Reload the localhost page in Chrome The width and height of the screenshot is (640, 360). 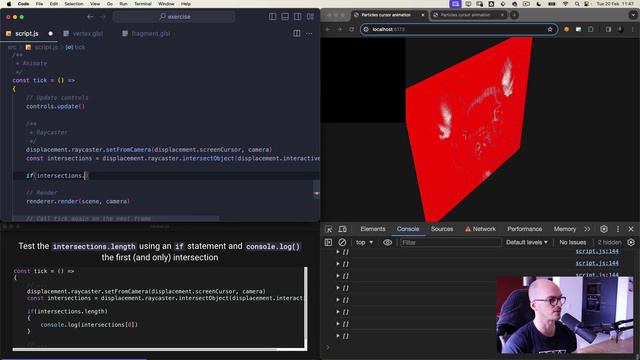coord(352,29)
